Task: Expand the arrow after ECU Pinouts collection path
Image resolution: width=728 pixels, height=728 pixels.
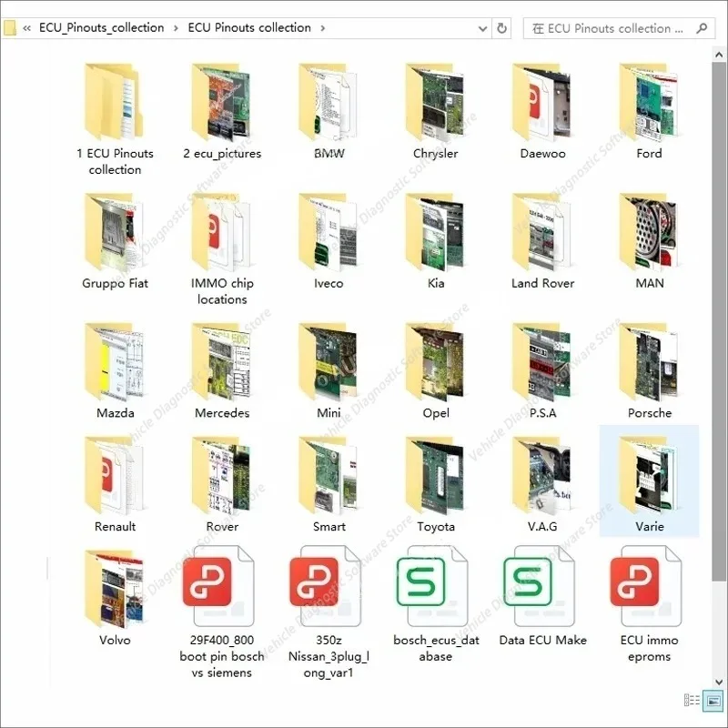Action: point(323,28)
